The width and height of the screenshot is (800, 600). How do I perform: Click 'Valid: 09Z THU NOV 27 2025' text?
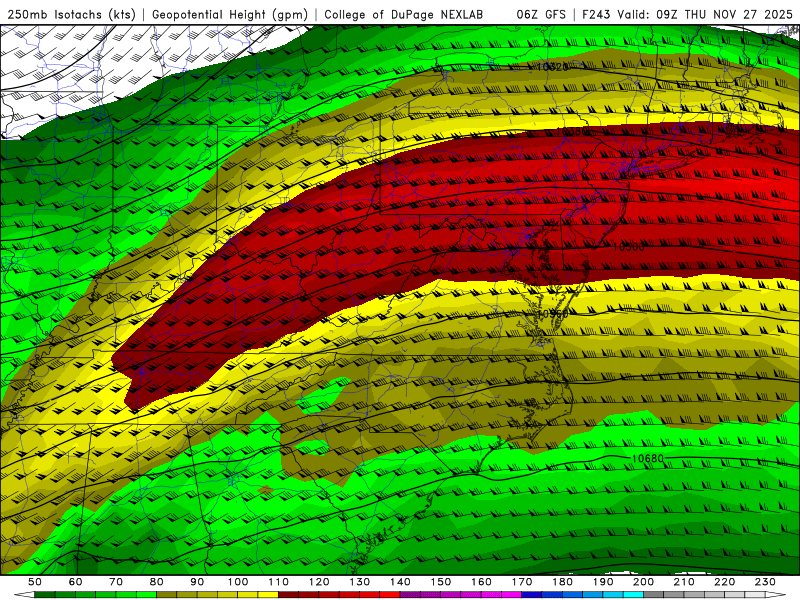coord(705,14)
